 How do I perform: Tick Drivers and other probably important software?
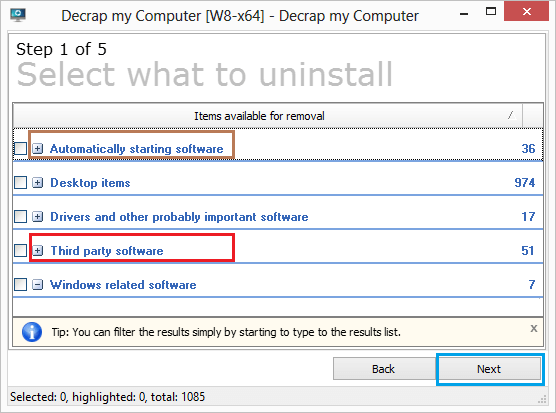click(21, 217)
